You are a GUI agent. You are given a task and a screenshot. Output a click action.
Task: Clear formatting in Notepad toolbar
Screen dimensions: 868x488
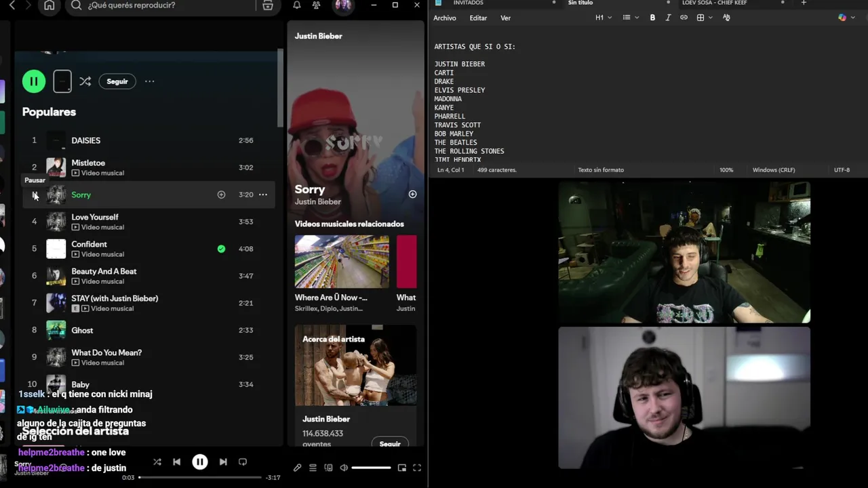pos(726,18)
